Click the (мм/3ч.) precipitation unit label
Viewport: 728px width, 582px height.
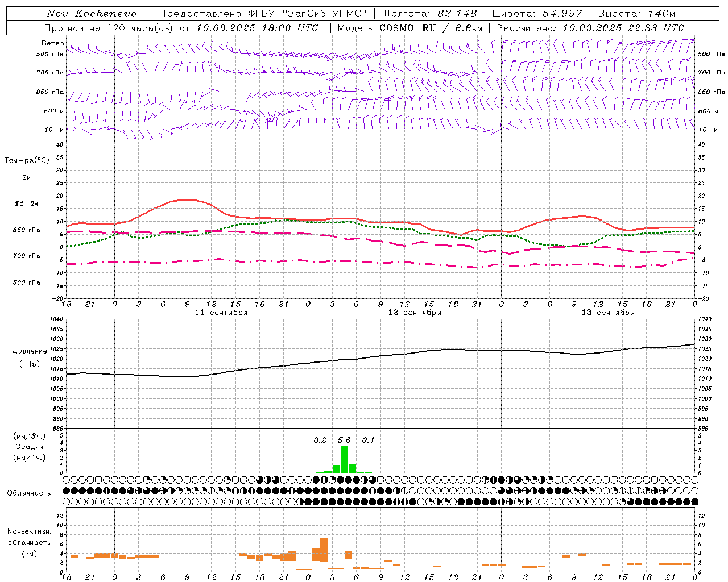pos(29,436)
